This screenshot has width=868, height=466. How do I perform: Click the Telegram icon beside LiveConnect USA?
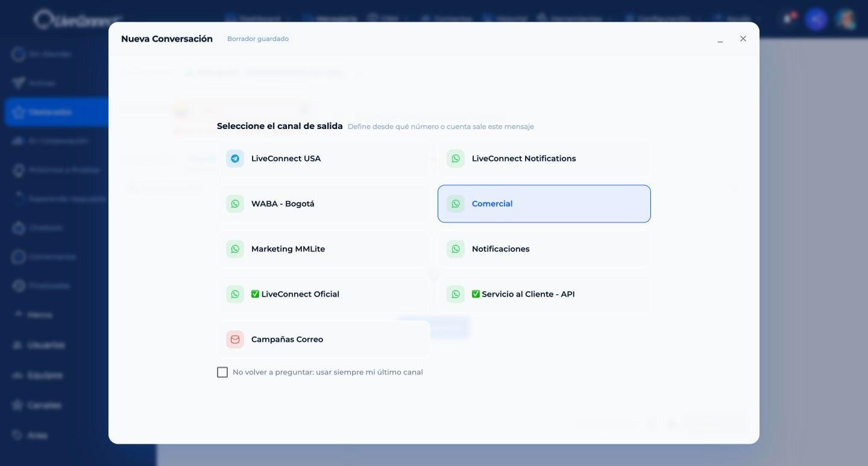pyautogui.click(x=235, y=159)
